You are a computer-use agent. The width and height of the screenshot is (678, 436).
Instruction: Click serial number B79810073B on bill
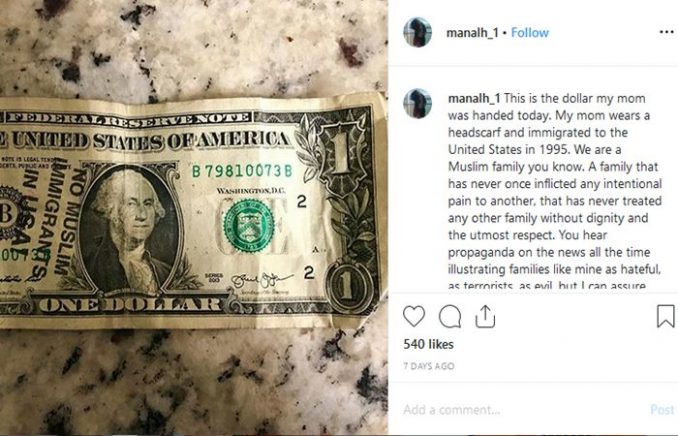(242, 171)
